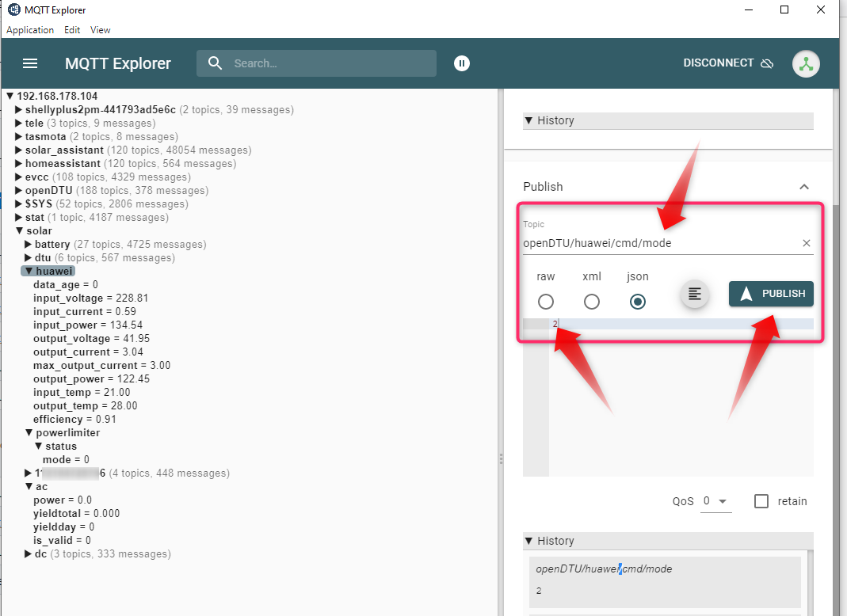
Task: Select yieldtotal = 0.000 row
Action: point(76,513)
